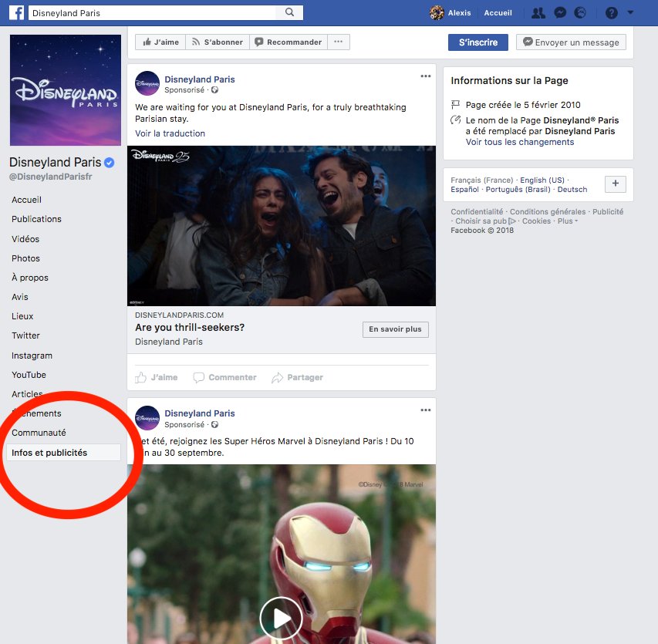
Task: Click second post's Disneyland Paris avatar
Action: [x=147, y=418]
